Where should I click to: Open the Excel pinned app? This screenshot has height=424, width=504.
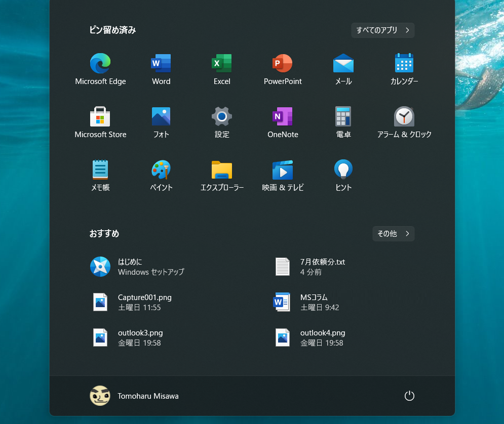(222, 69)
